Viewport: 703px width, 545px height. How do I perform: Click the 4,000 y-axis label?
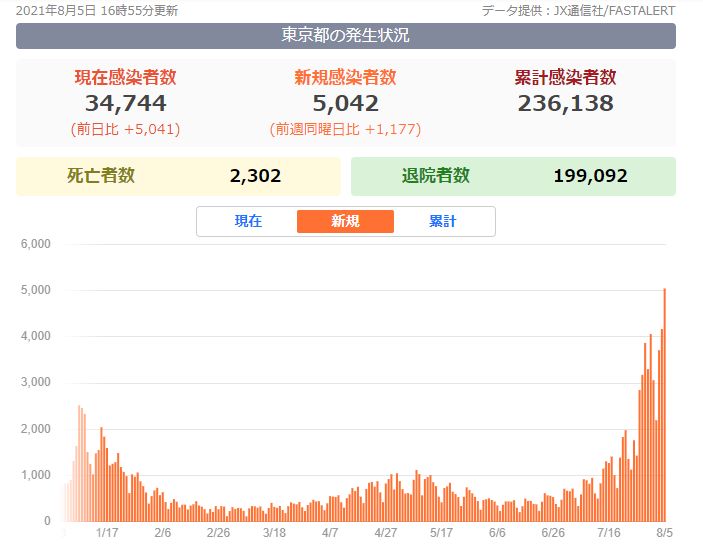(35, 336)
